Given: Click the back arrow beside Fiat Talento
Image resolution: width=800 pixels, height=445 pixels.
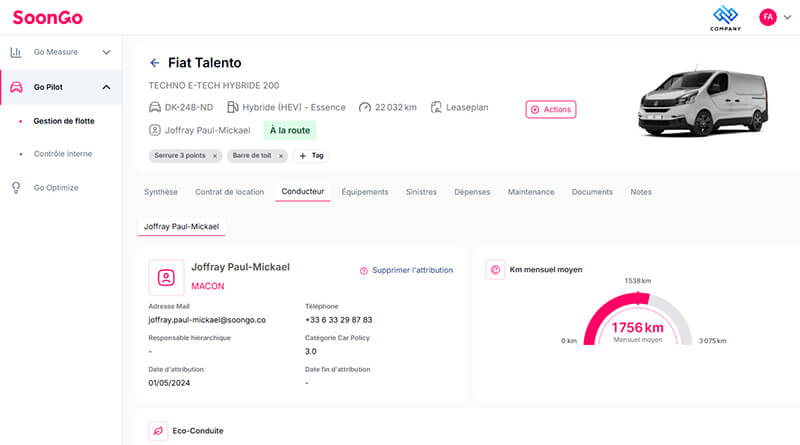Looking at the screenshot, I should (x=154, y=63).
